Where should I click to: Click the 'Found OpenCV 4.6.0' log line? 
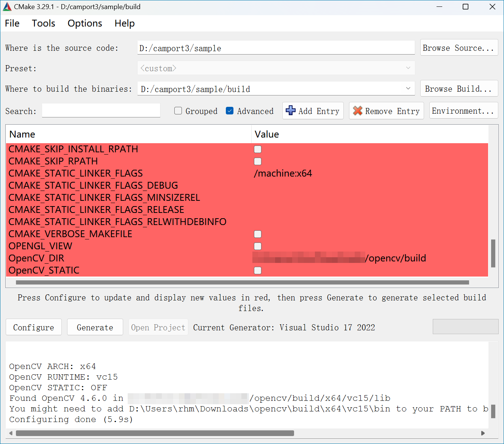[200, 398]
